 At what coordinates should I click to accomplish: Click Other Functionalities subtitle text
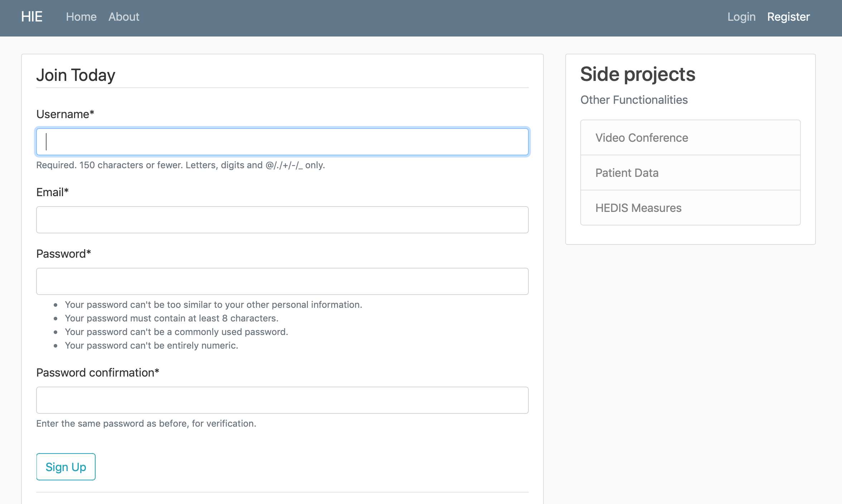point(634,100)
